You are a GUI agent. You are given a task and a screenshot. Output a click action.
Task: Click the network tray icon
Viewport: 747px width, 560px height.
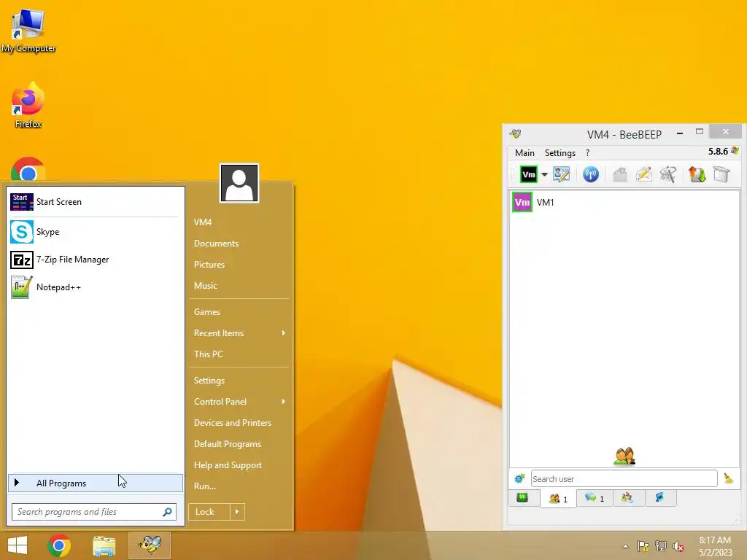pos(661,546)
